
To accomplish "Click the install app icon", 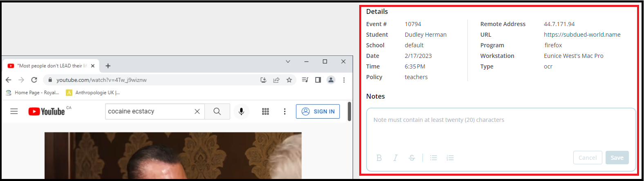I will pyautogui.click(x=264, y=80).
